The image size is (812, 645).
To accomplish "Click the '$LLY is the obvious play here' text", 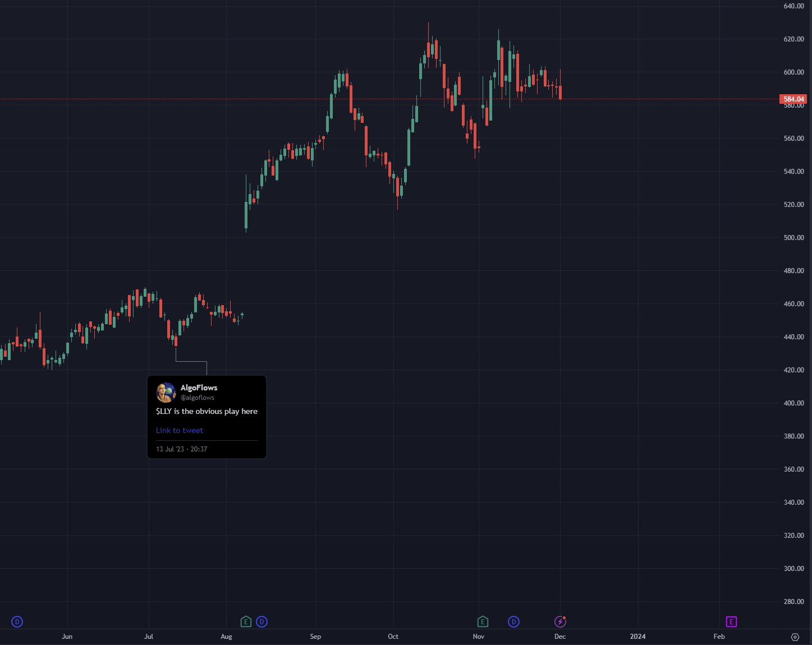I will pyautogui.click(x=207, y=411).
